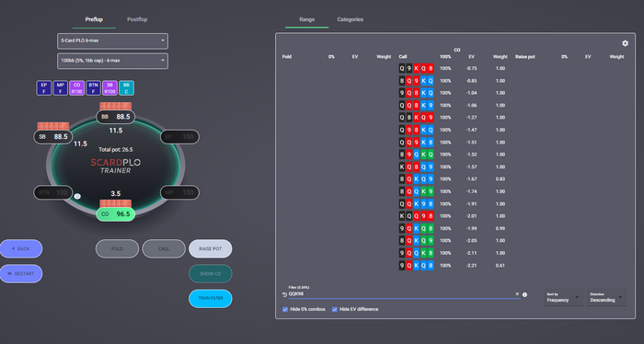Click the Raise pot column header
The height and width of the screenshot is (344, 644).
(x=525, y=57)
